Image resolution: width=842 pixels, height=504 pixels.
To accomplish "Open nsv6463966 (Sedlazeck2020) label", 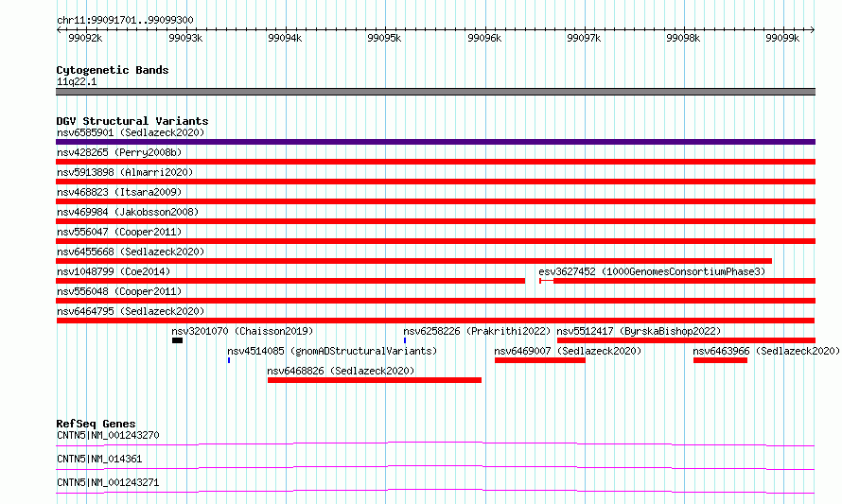I will (x=765, y=351).
